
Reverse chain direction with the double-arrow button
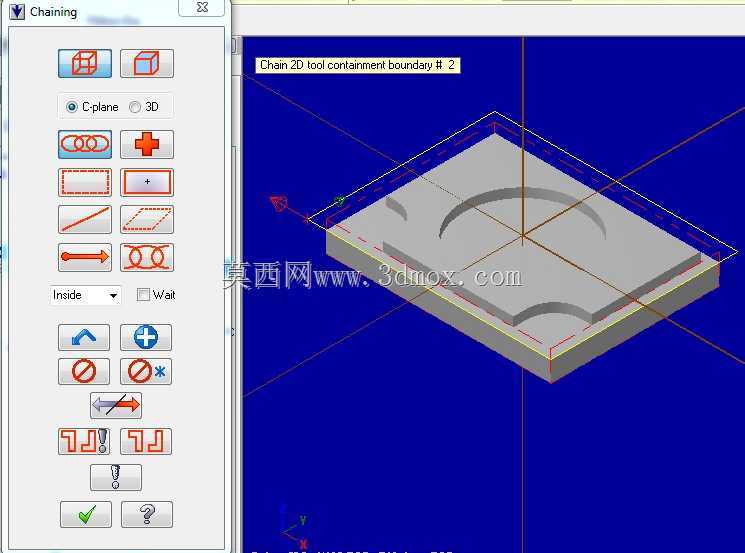(116, 405)
